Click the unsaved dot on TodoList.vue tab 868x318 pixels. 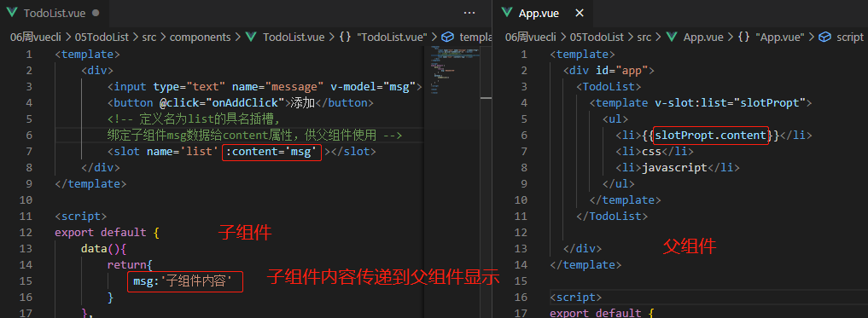96,13
